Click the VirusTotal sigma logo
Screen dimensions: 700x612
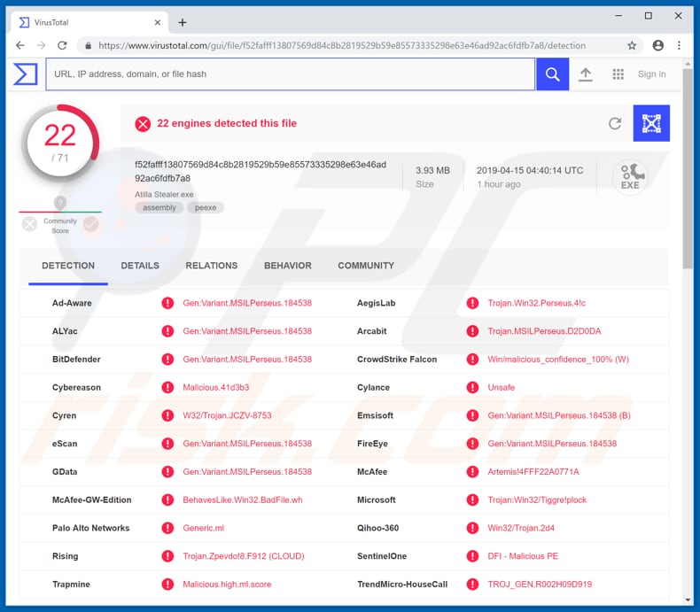26,74
